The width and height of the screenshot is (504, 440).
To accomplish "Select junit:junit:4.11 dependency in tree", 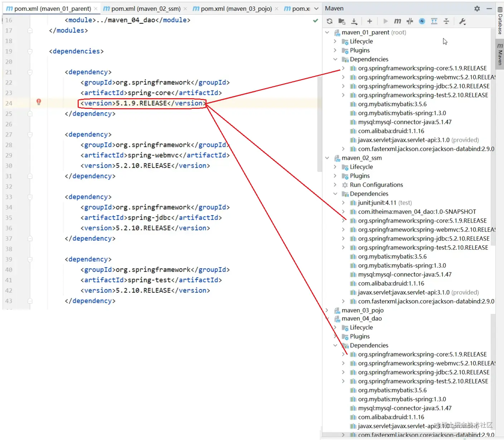I will [381, 203].
